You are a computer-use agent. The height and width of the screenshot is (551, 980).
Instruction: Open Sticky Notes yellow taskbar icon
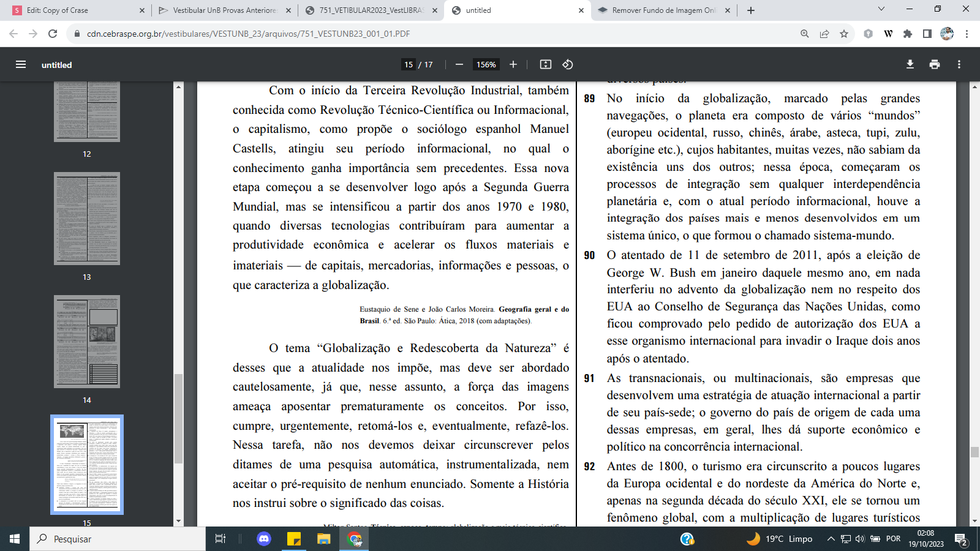294,539
